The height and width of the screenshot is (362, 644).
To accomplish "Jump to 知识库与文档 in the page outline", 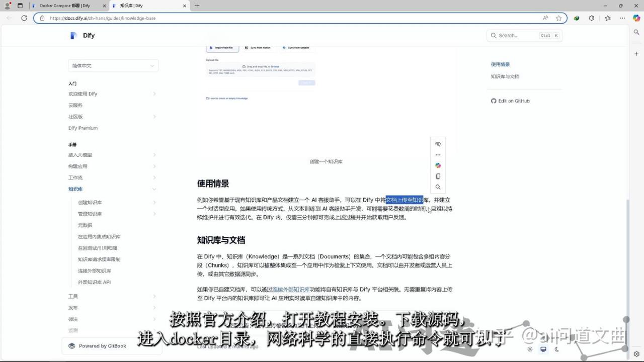I will [505, 76].
